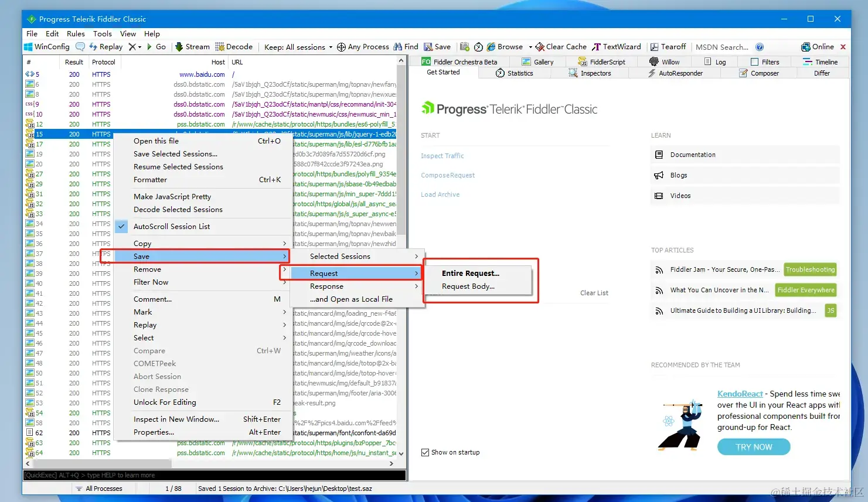Switch to the AutoResponder tab
Viewport: 868px width, 502px height.
[675, 73]
